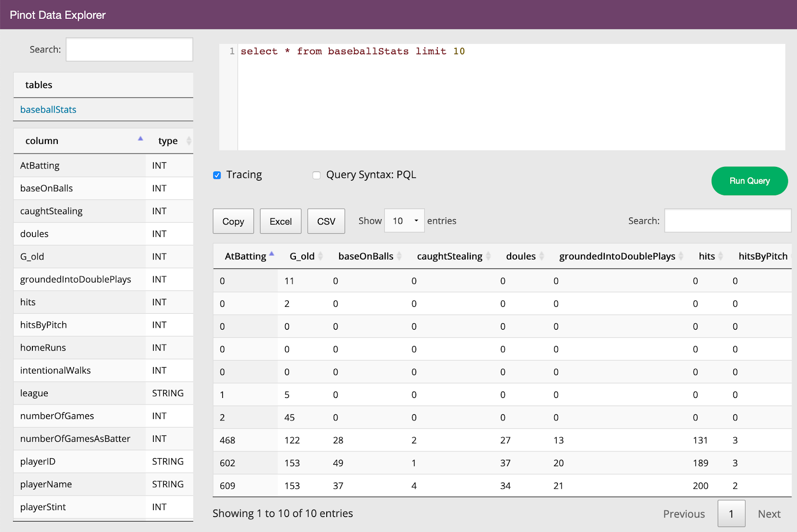Sort the groundedIntoDoublePlays column
The height and width of the screenshot is (532, 797).
point(617,256)
